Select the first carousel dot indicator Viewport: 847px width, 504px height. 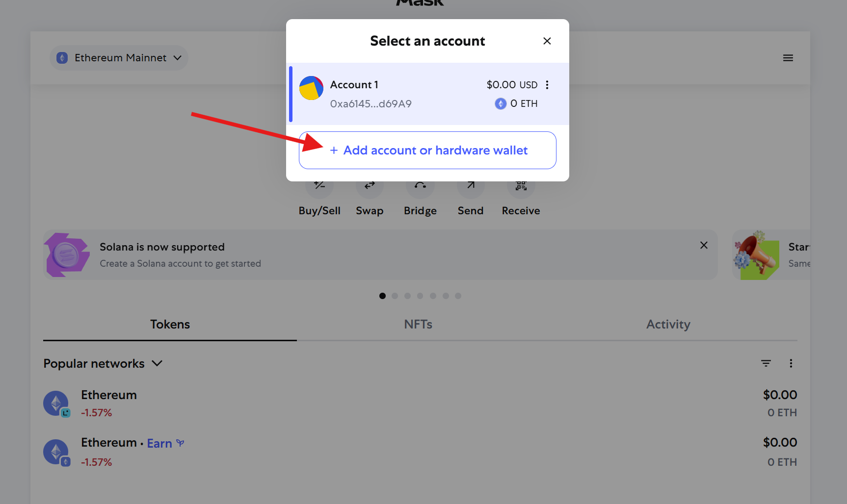(382, 296)
